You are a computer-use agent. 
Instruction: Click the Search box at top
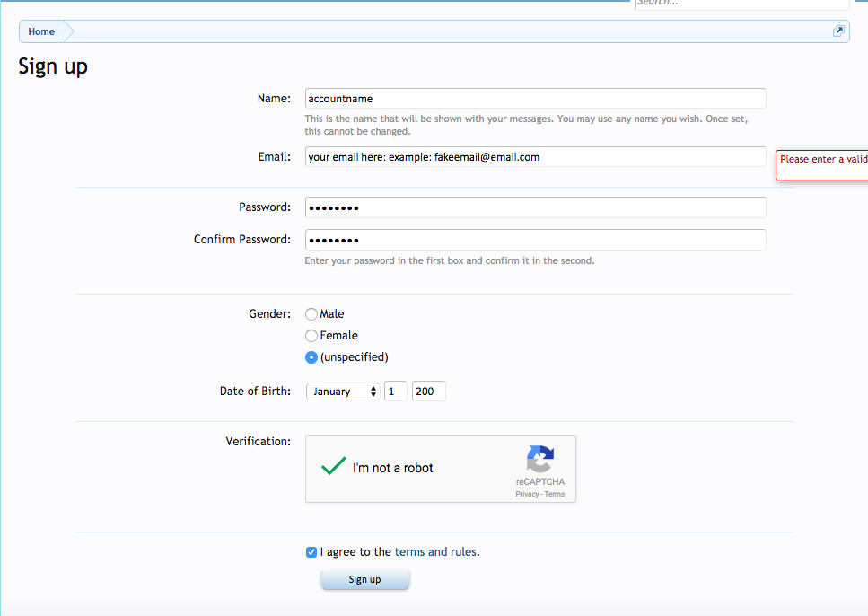coord(741,4)
